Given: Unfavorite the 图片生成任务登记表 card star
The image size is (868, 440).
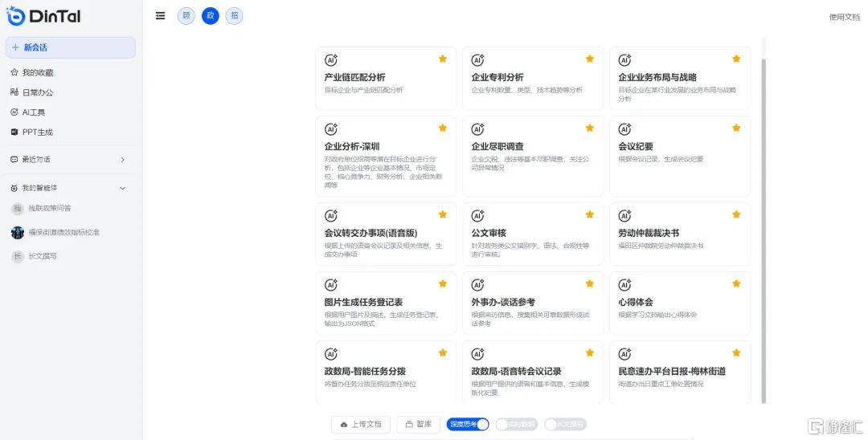Looking at the screenshot, I should 443,283.
